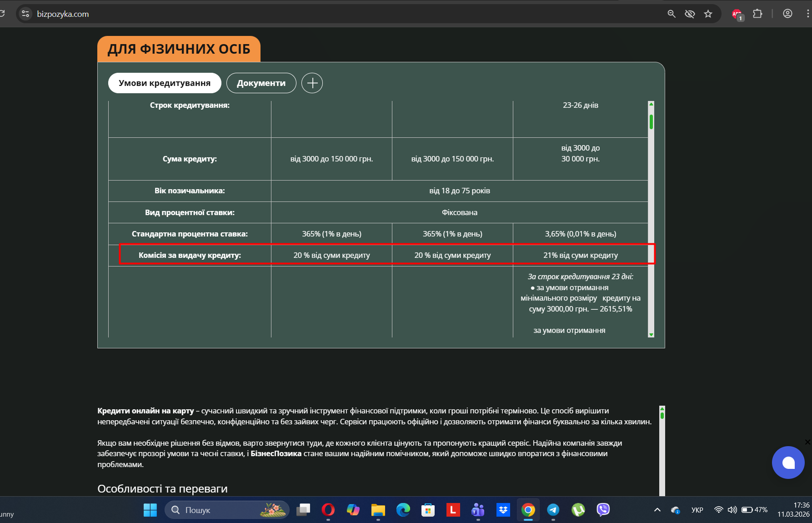The height and width of the screenshot is (523, 812).
Task: Click the table scrollbar green thumb
Action: (x=651, y=122)
